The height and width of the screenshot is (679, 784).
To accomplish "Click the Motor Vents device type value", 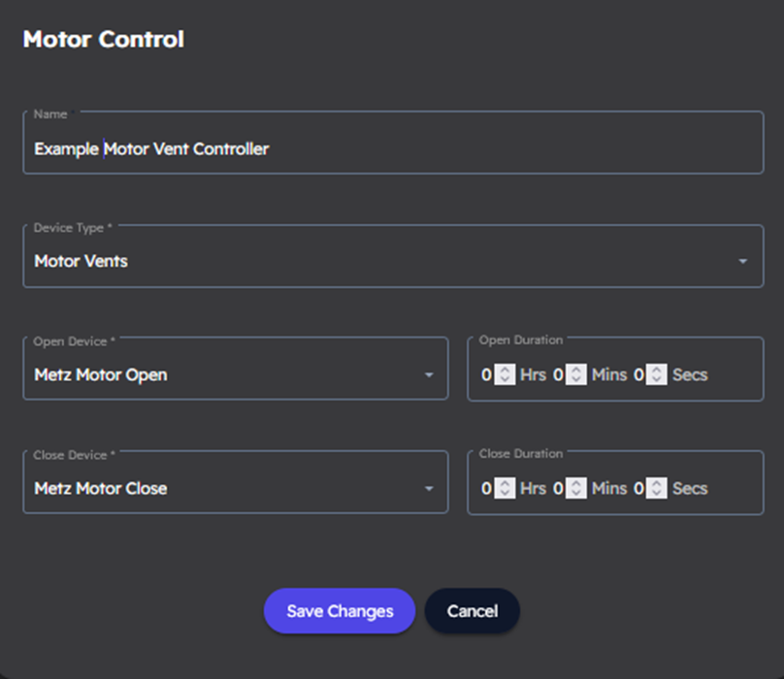I will (82, 261).
